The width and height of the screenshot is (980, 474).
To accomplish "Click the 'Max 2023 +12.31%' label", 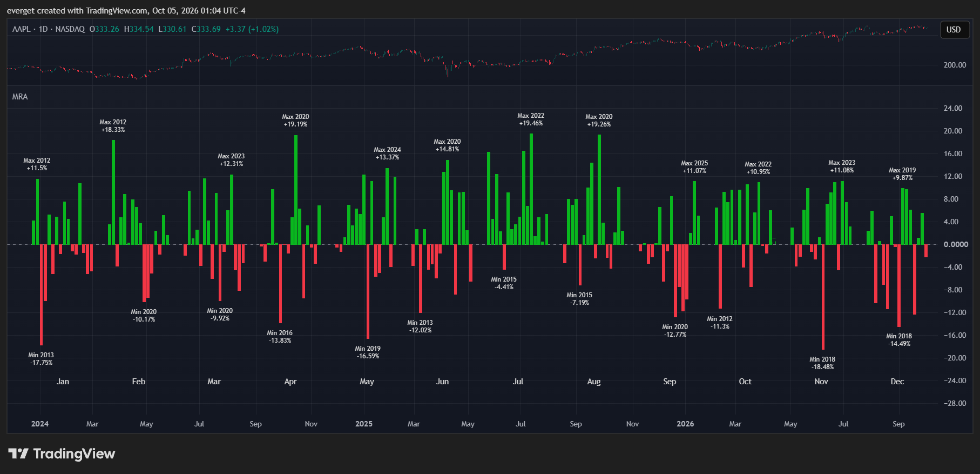I will [231, 160].
